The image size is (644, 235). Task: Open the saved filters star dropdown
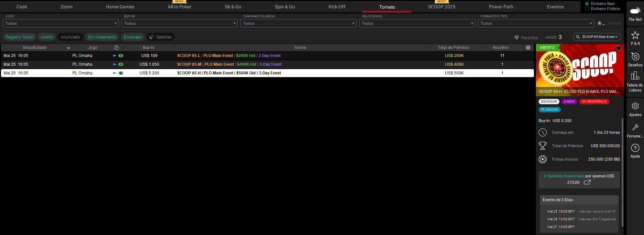click(x=601, y=23)
